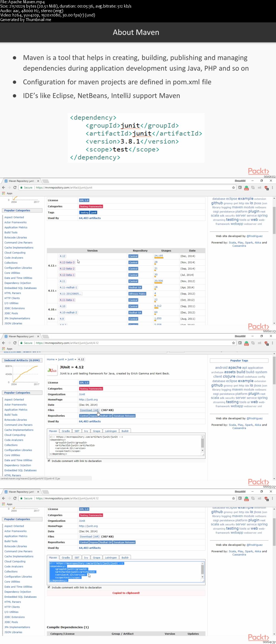
Task: Click forward arrow in the 00:03:27 frame
Action: click(x=9, y=343)
